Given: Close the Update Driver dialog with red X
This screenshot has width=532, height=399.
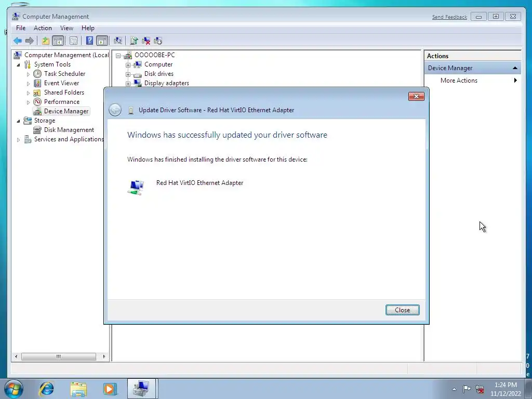Looking at the screenshot, I should pos(416,96).
